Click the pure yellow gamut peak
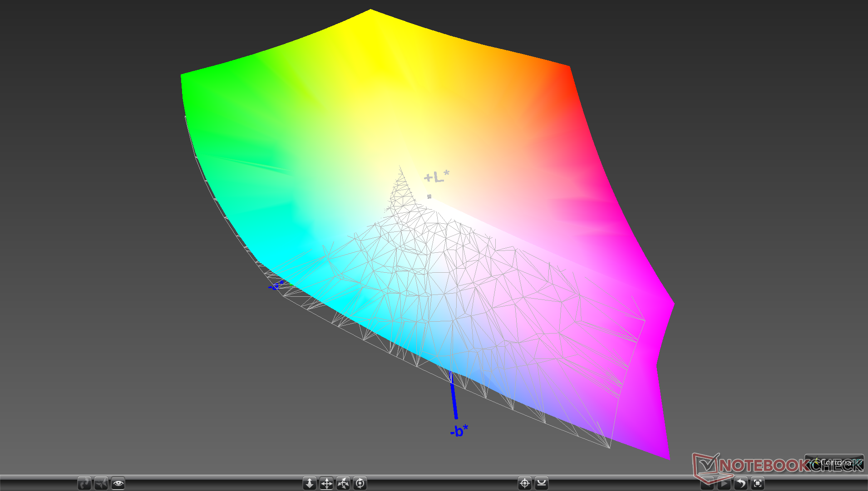The width and height of the screenshot is (868, 491). (x=371, y=10)
